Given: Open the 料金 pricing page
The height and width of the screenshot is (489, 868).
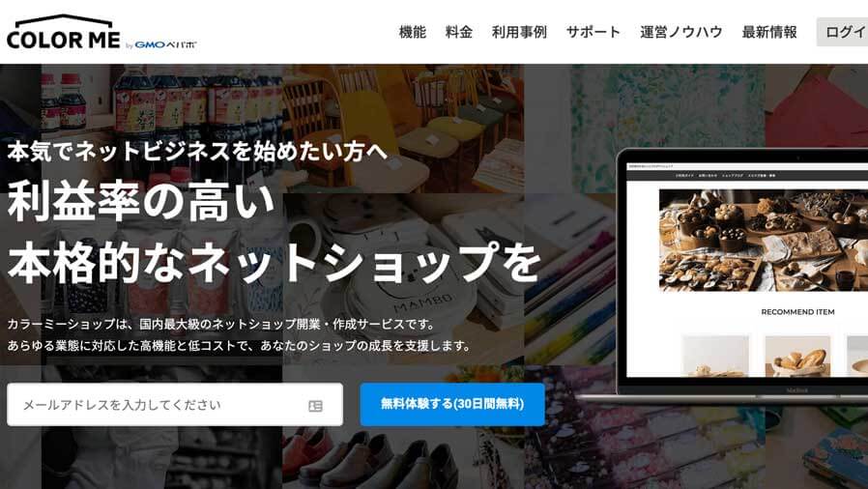Looking at the screenshot, I should (x=459, y=32).
